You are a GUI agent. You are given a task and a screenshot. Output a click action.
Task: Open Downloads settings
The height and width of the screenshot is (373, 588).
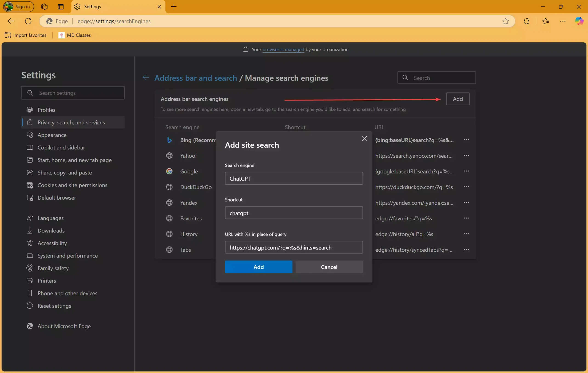point(73,230)
